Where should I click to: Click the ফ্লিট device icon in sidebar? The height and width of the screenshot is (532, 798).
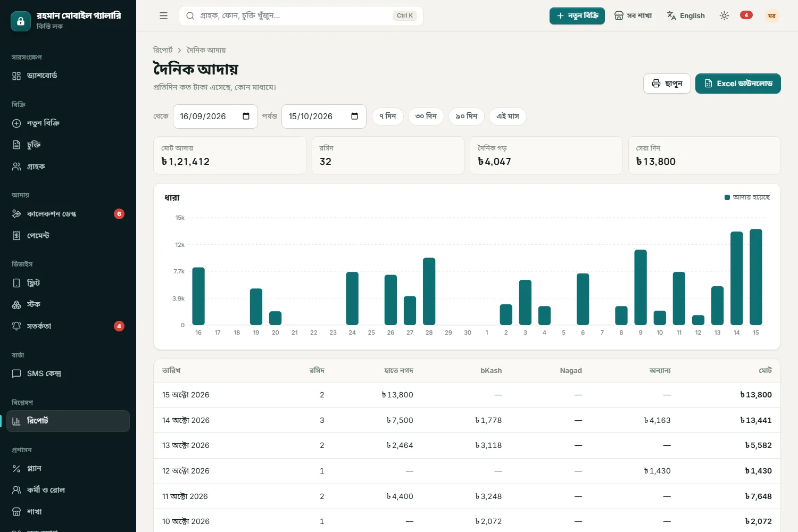click(16, 283)
